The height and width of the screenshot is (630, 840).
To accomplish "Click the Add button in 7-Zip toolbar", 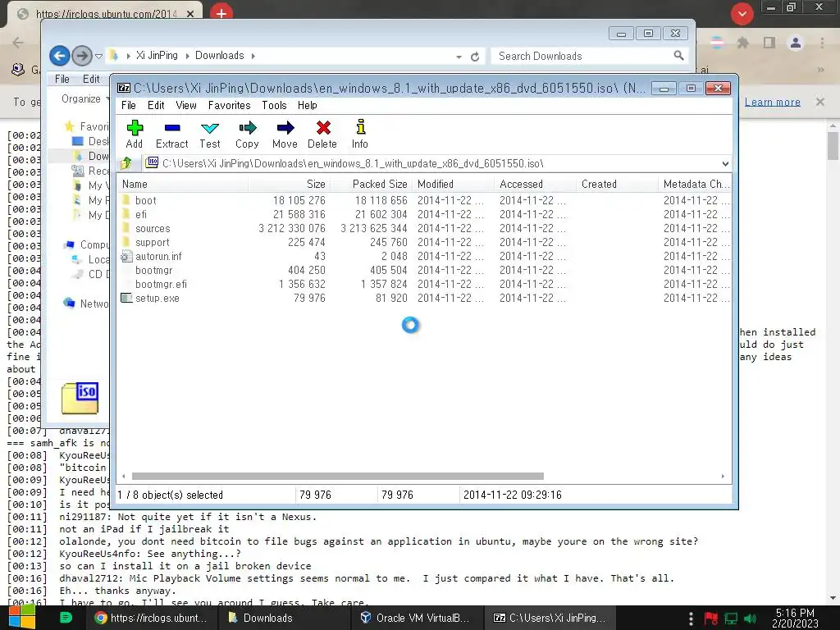I will coord(135,134).
